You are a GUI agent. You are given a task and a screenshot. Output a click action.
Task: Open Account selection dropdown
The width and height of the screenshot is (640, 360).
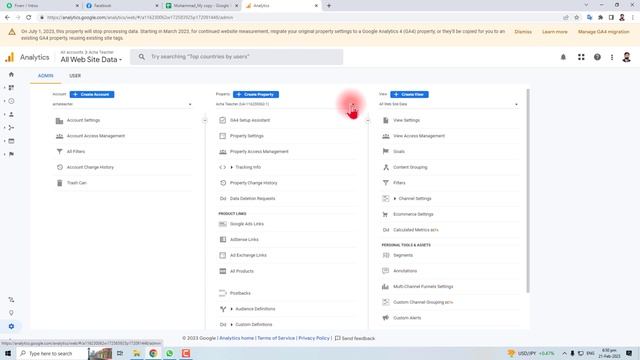[x=122, y=104]
